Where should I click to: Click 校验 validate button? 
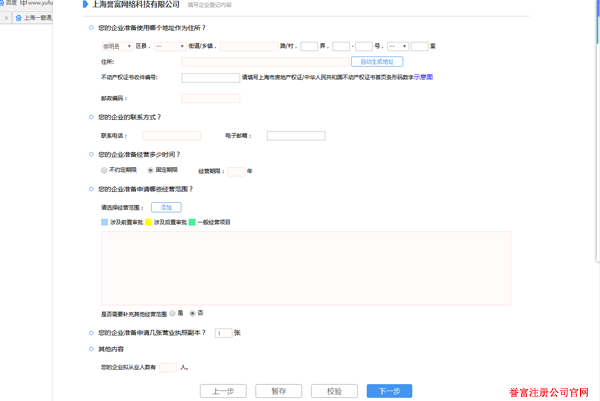[x=333, y=391]
